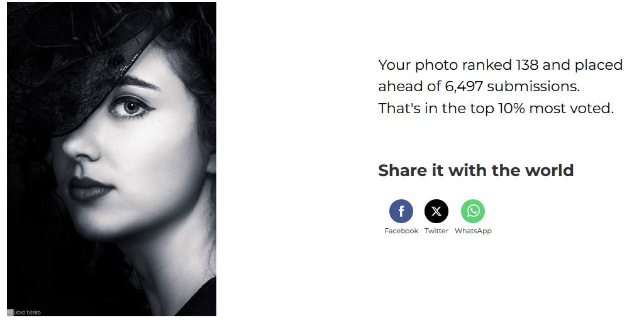Image resolution: width=644 pixels, height=320 pixels.
Task: Open the black-and-white portrait photo
Action: click(112, 159)
